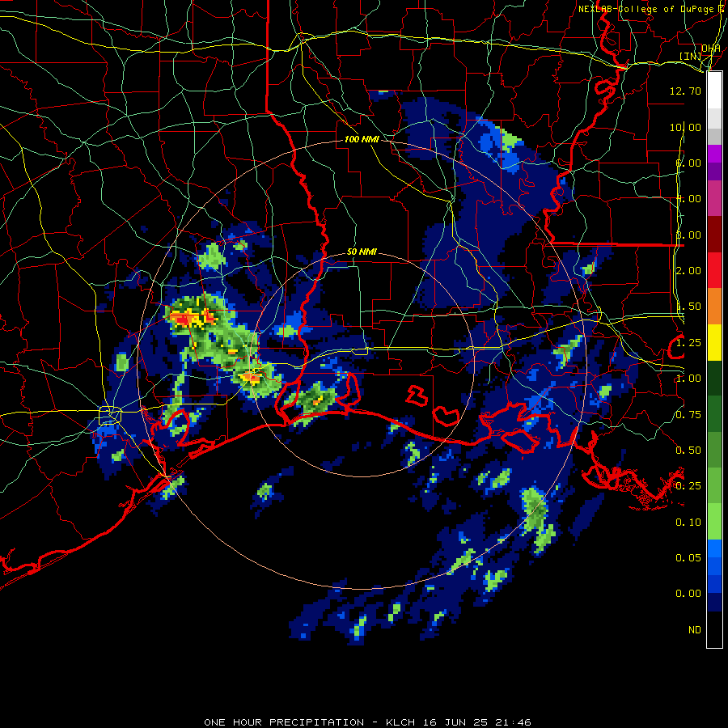Select the 0.05 legend value
Image resolution: width=728 pixels, height=728 pixels.
tap(688, 558)
